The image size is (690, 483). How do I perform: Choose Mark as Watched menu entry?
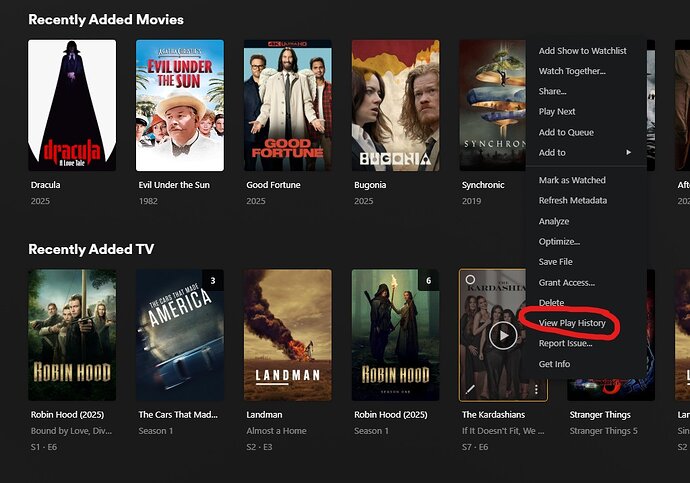point(572,180)
